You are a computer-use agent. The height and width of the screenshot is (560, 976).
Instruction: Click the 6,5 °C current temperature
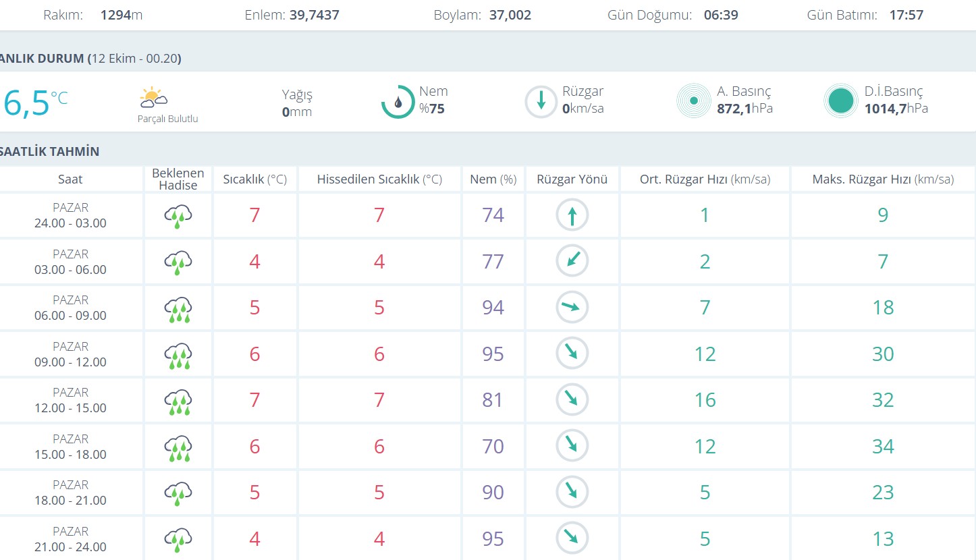click(x=35, y=103)
